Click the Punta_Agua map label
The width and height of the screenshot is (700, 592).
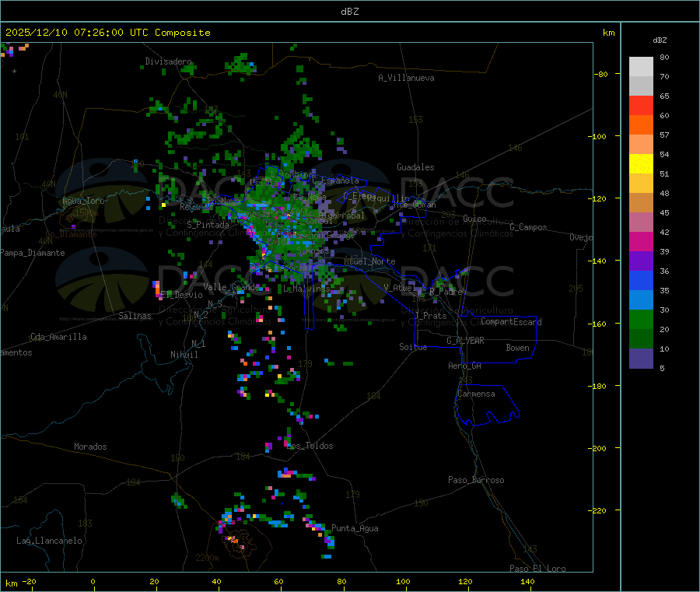tap(355, 528)
